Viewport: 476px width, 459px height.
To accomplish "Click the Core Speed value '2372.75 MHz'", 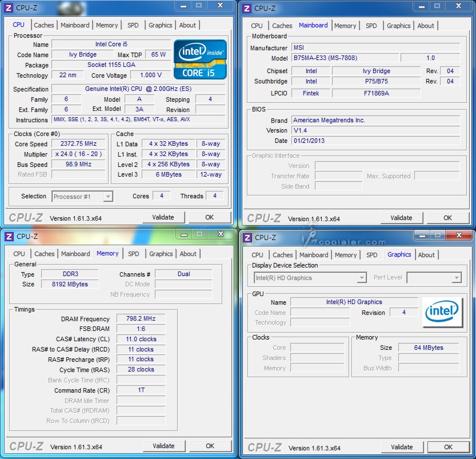I will coord(78,143).
